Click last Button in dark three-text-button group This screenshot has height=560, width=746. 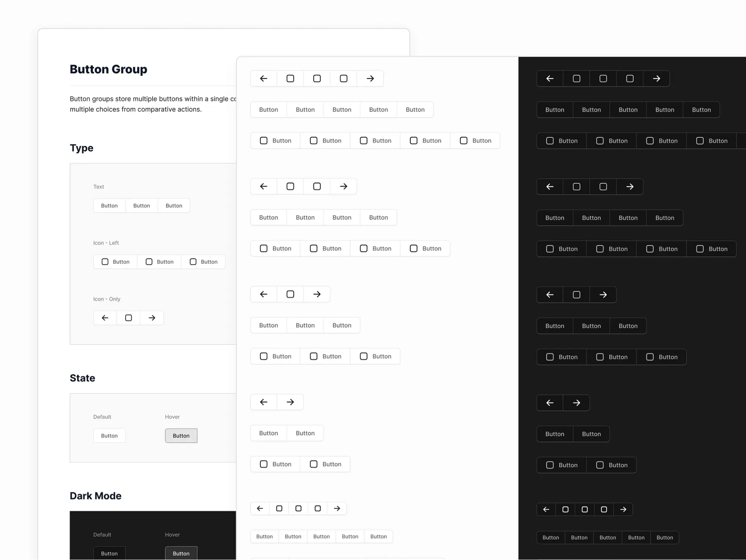[628, 326]
